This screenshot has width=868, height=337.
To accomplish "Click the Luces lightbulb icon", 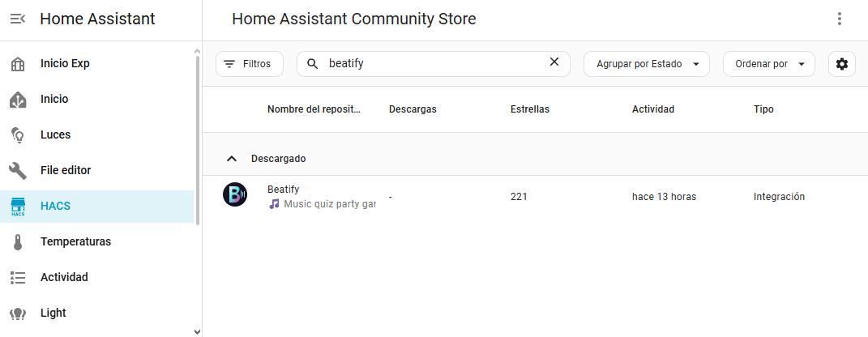I will pyautogui.click(x=18, y=135).
